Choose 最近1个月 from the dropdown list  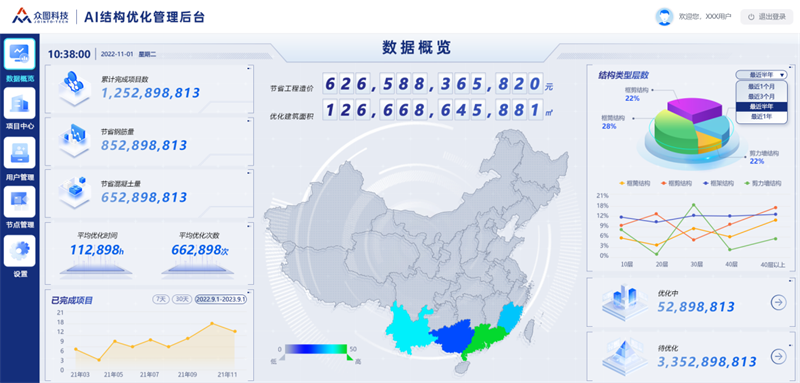pos(761,86)
